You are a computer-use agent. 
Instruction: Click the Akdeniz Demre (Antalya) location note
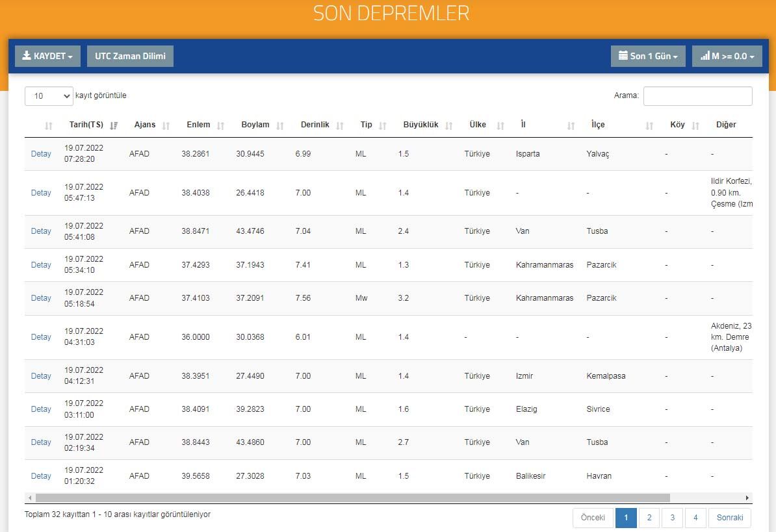[x=731, y=337]
